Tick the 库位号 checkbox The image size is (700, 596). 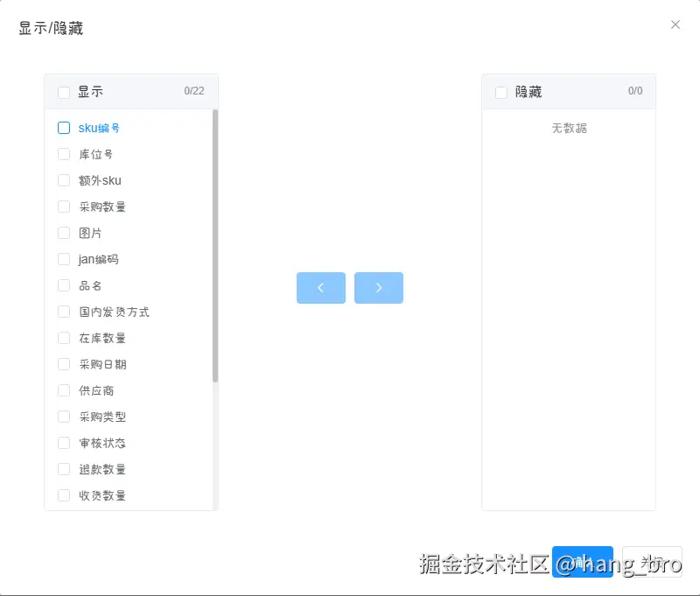click(x=64, y=154)
